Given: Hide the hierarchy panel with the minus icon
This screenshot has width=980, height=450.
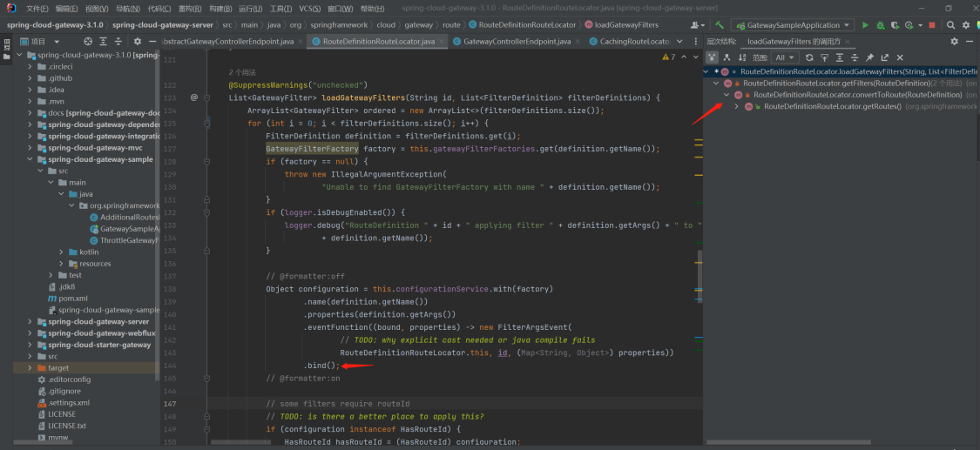Looking at the screenshot, I should (970, 41).
